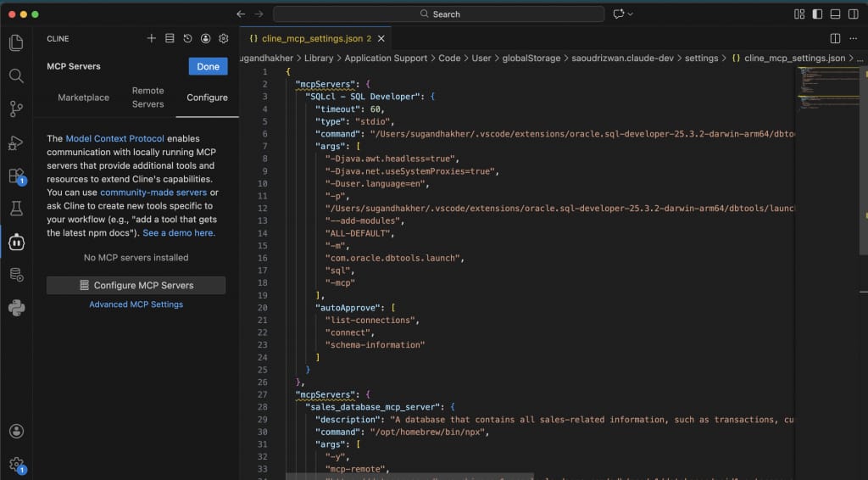
Task: Open Cline settings gear in panel header
Action: click(224, 38)
